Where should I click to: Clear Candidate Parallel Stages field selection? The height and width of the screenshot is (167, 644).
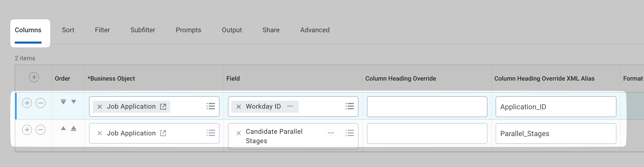(239, 133)
